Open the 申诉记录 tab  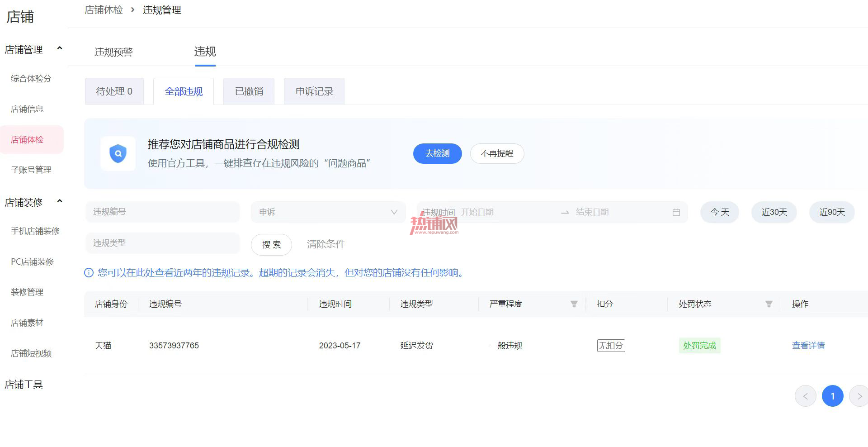[314, 91]
